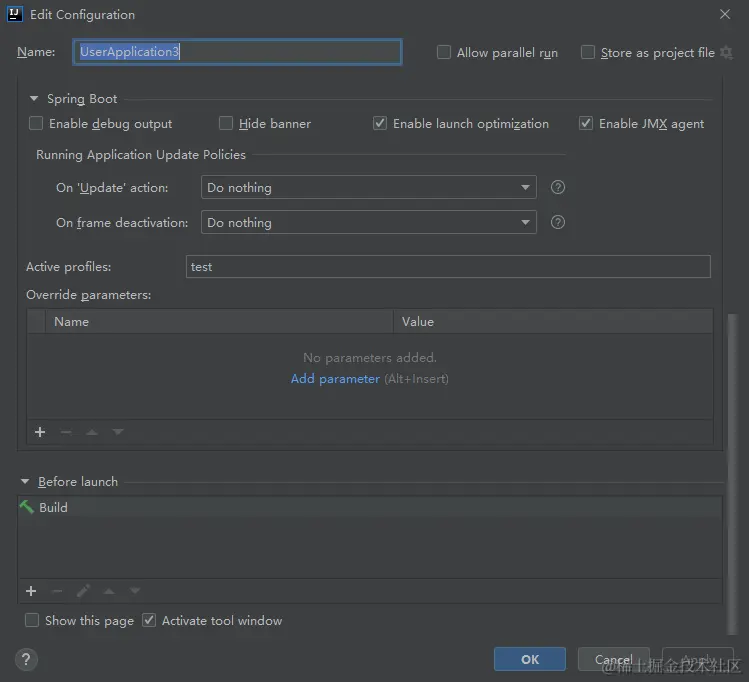Open On 'Update' action dropdown
Viewport: 749px width, 682px height.
pos(369,187)
